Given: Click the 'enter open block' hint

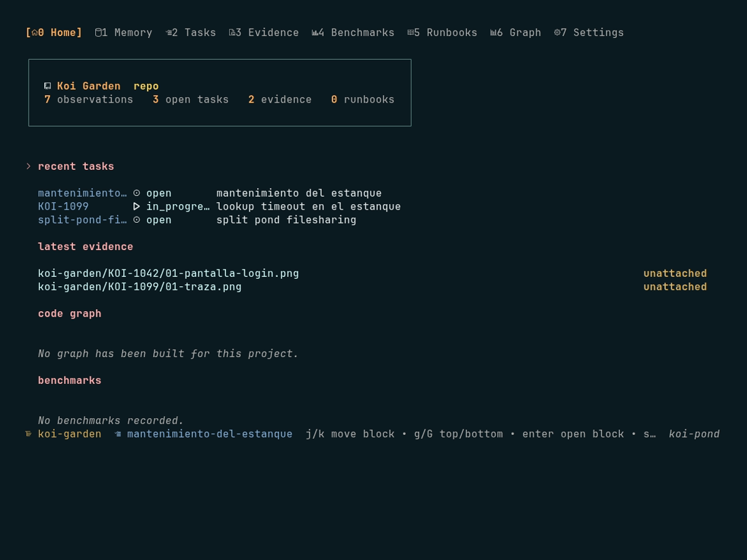Looking at the screenshot, I should [573, 434].
